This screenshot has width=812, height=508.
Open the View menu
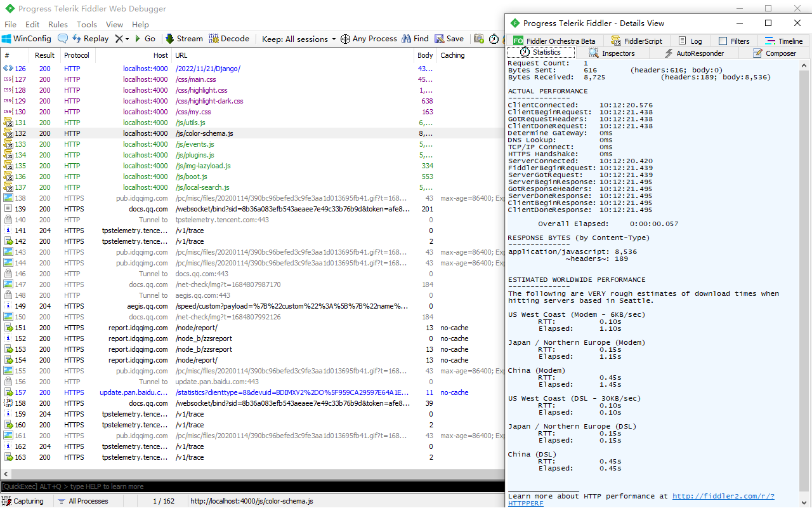pyautogui.click(x=115, y=25)
